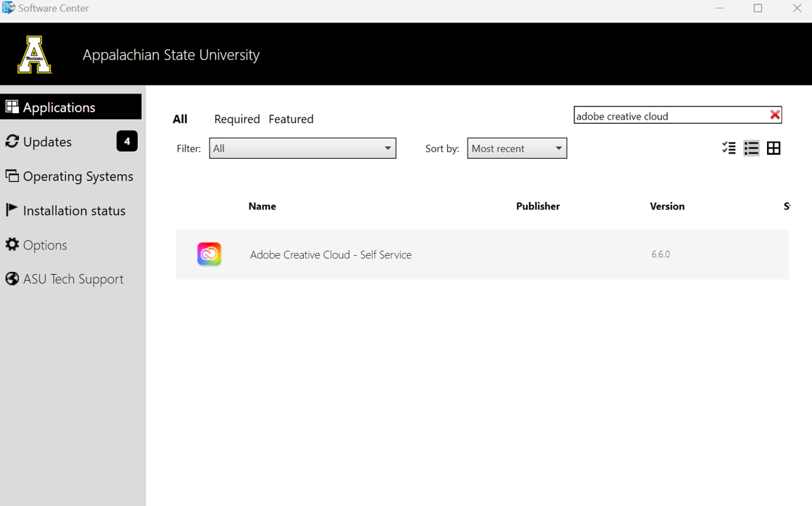Switch to tile grid view

[773, 148]
